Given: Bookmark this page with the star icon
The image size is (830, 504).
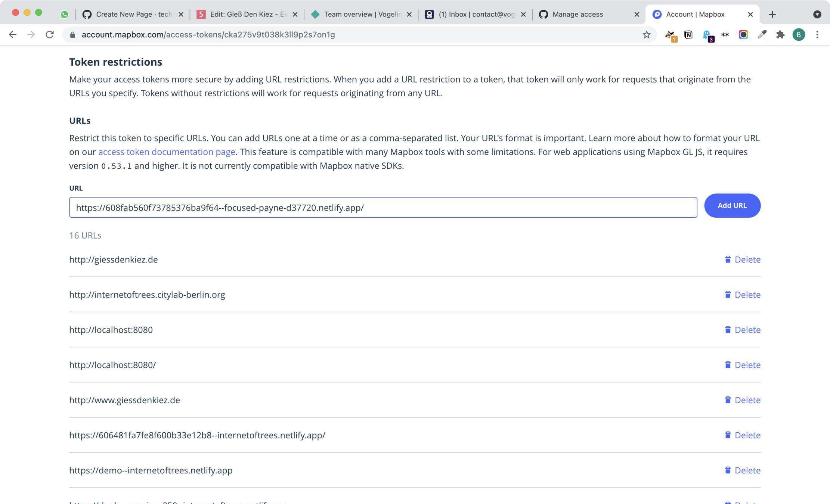Looking at the screenshot, I should (647, 35).
